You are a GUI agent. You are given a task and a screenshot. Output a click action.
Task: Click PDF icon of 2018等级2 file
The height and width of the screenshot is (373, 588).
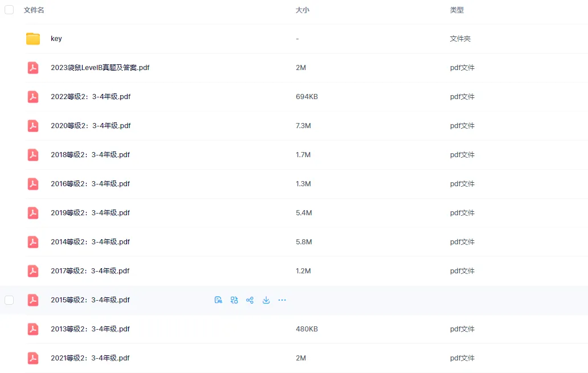pos(33,155)
